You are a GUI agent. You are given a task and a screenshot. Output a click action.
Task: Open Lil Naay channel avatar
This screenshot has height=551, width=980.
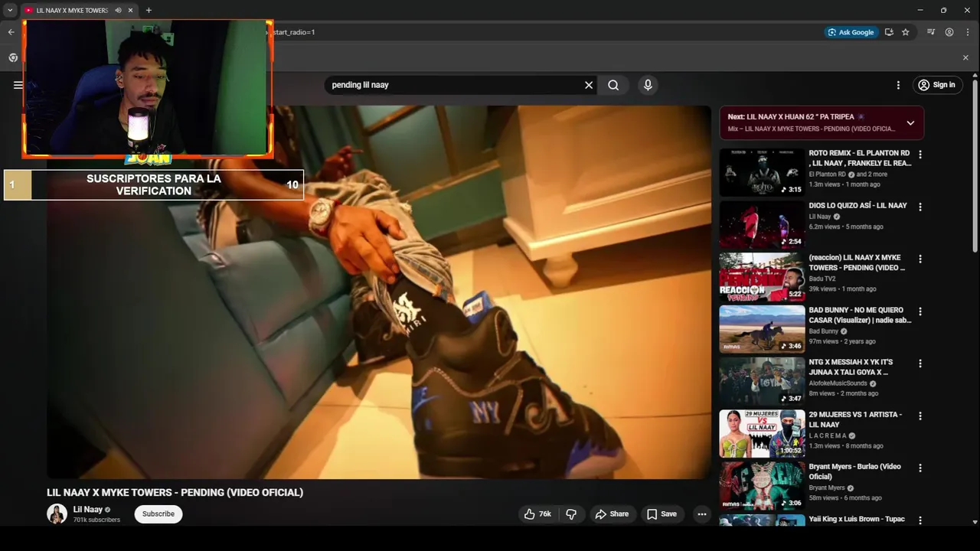pos(57,514)
